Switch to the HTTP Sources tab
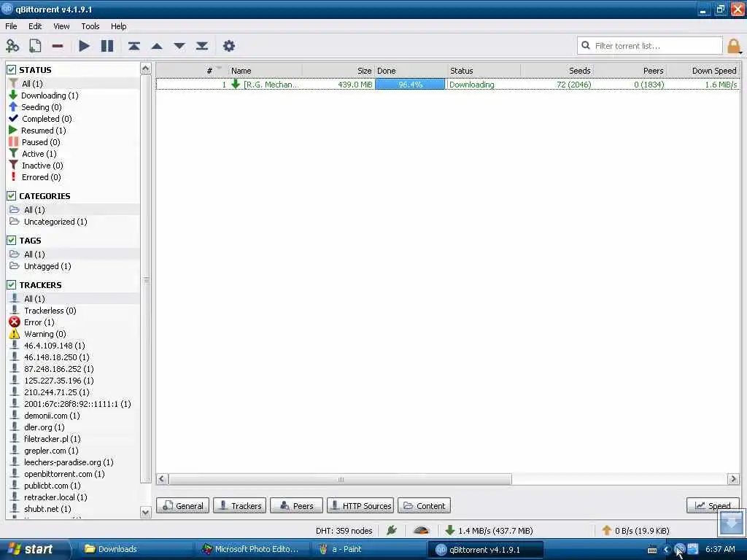747x560 pixels. coord(360,506)
